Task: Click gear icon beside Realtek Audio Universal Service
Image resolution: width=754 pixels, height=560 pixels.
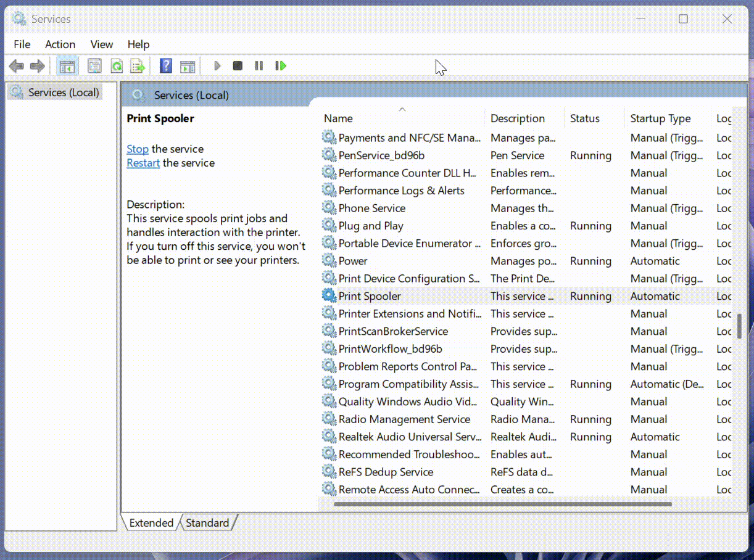Action: pyautogui.click(x=329, y=437)
